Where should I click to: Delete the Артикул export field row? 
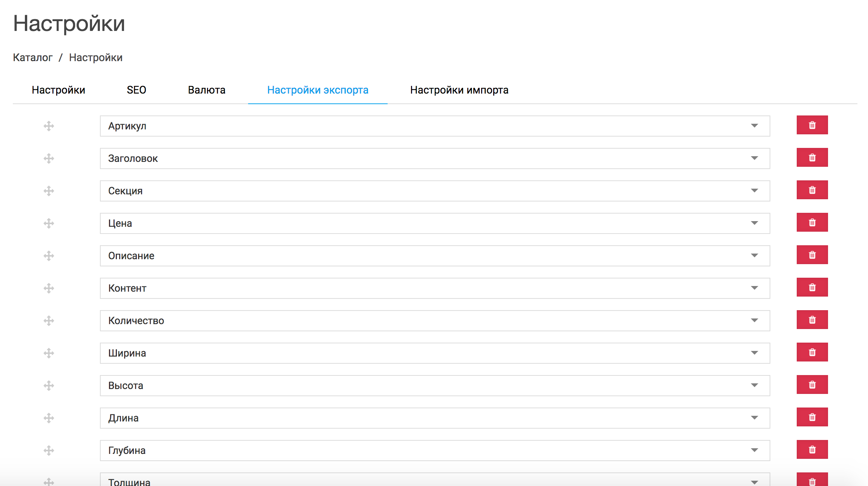pos(812,125)
